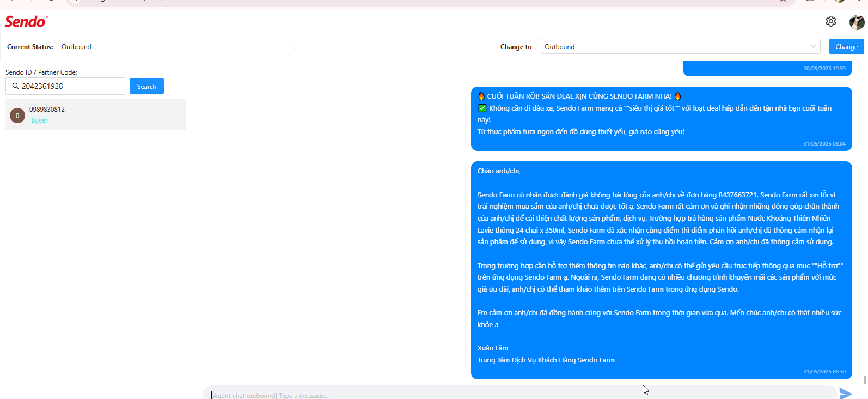Click the Sendo logo

(26, 21)
